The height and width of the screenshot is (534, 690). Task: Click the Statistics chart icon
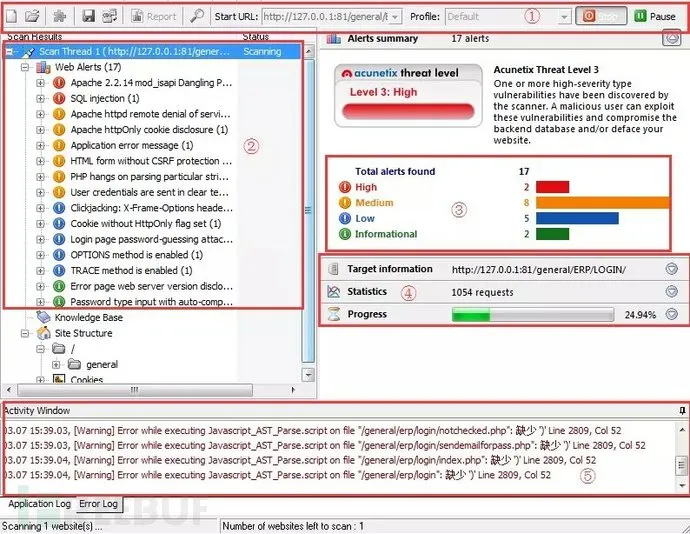tap(334, 291)
